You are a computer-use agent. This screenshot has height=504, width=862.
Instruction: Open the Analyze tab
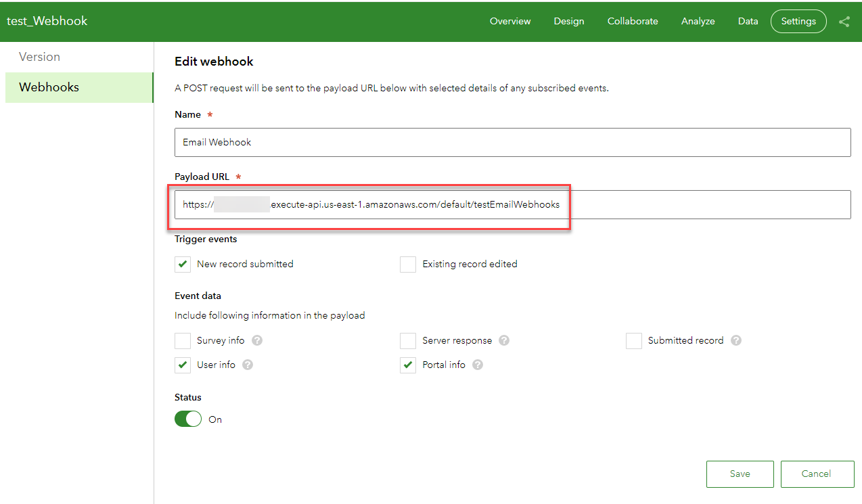point(698,21)
